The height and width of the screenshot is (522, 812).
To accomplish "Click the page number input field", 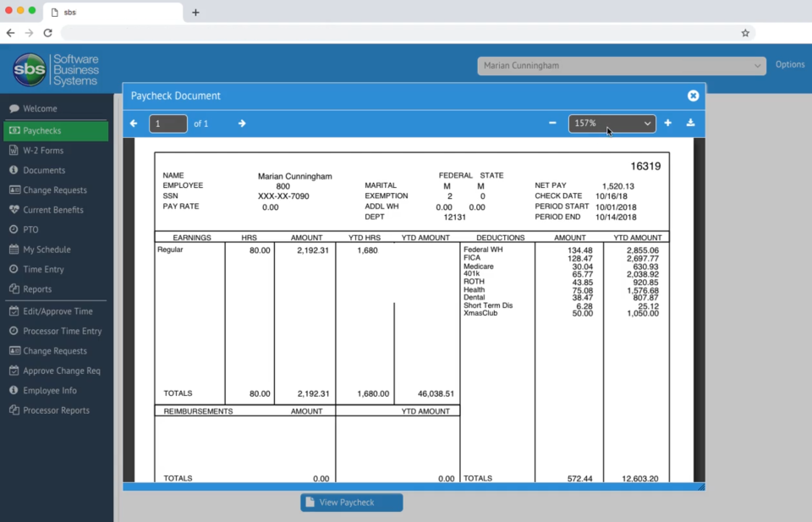I will [x=167, y=123].
